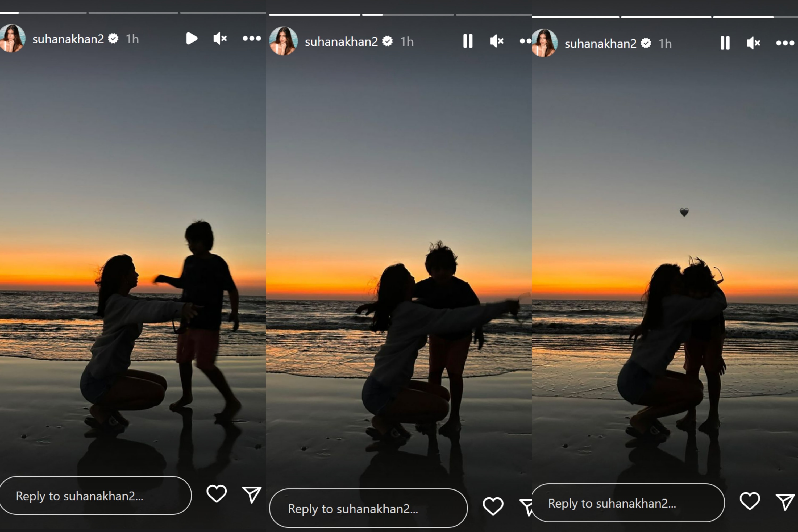Share the left story via paper plane

tap(251, 494)
